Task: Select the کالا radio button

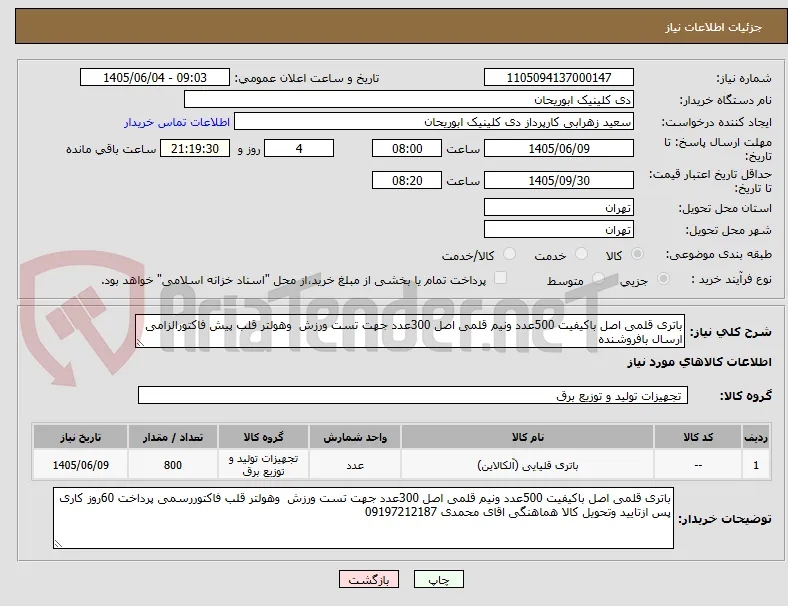Action: point(637,254)
